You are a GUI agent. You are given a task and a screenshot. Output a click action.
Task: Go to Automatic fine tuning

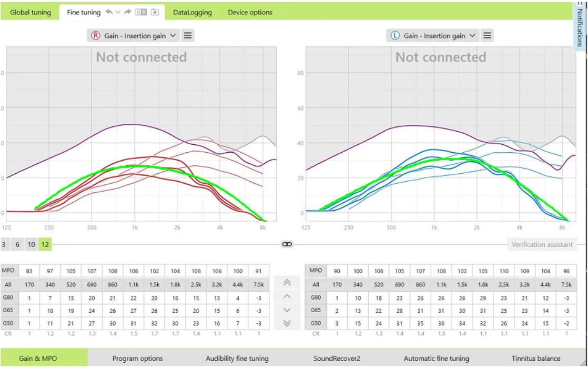pos(437,359)
